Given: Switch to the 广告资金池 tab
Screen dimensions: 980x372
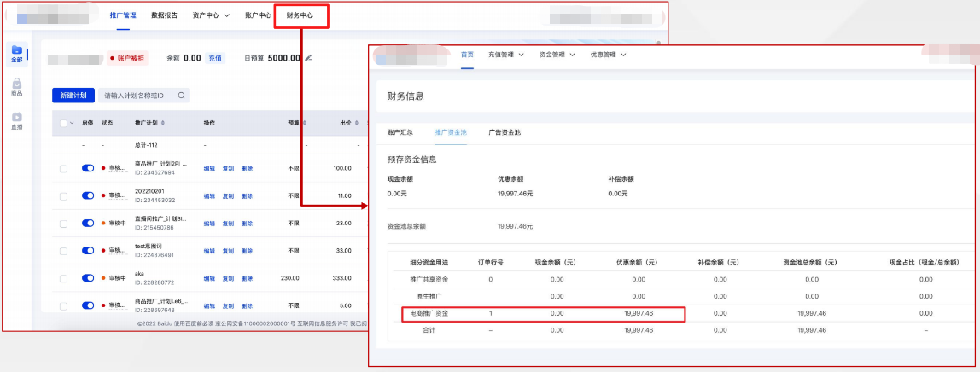Looking at the screenshot, I should 505,132.
